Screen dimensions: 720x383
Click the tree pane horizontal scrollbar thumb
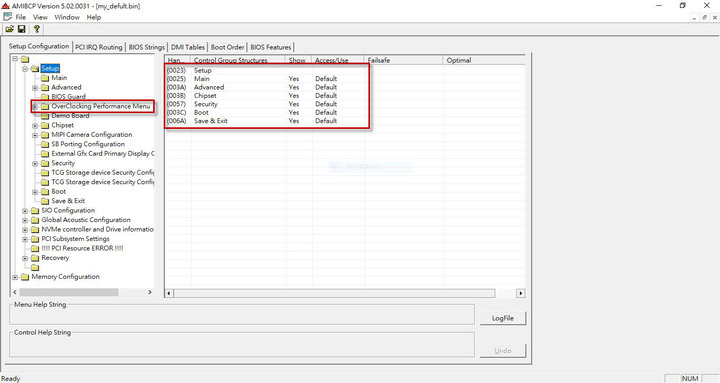coord(69,292)
